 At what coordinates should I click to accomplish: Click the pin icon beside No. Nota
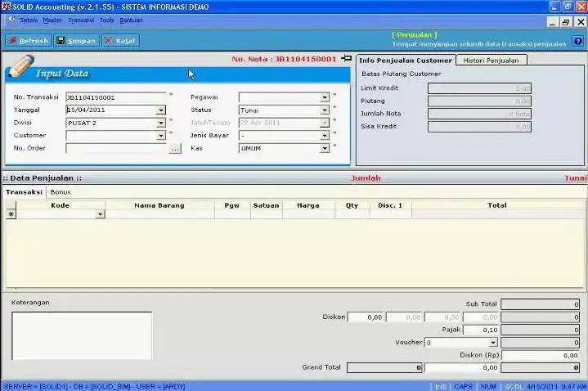(x=347, y=58)
